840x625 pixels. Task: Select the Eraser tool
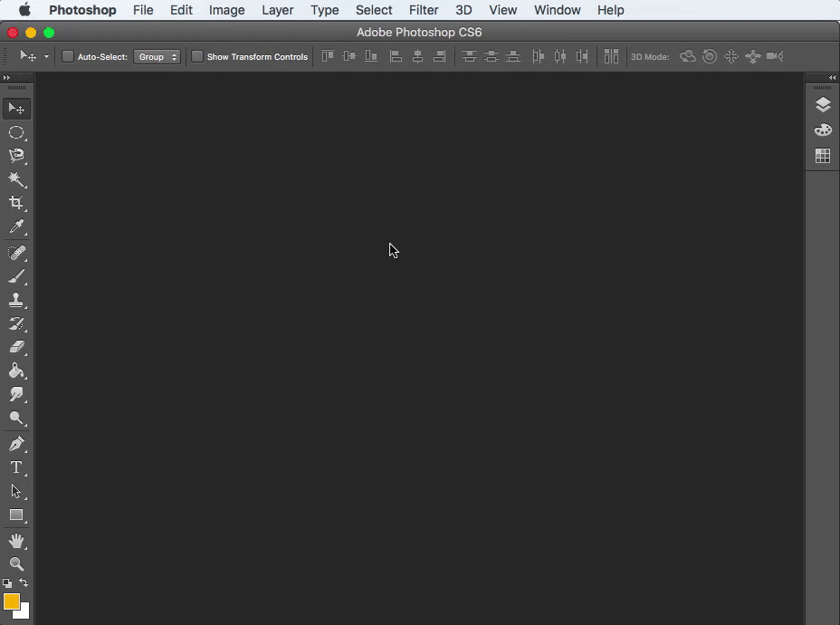pos(16,347)
